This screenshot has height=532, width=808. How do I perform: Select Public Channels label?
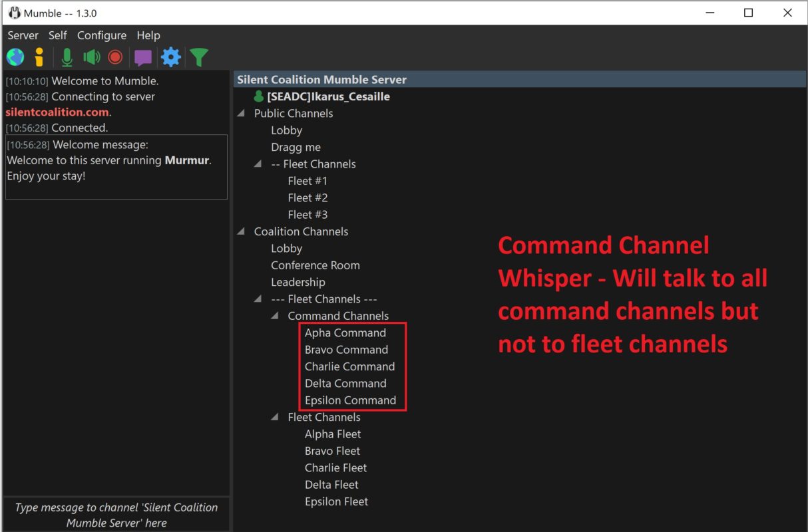pyautogui.click(x=294, y=114)
